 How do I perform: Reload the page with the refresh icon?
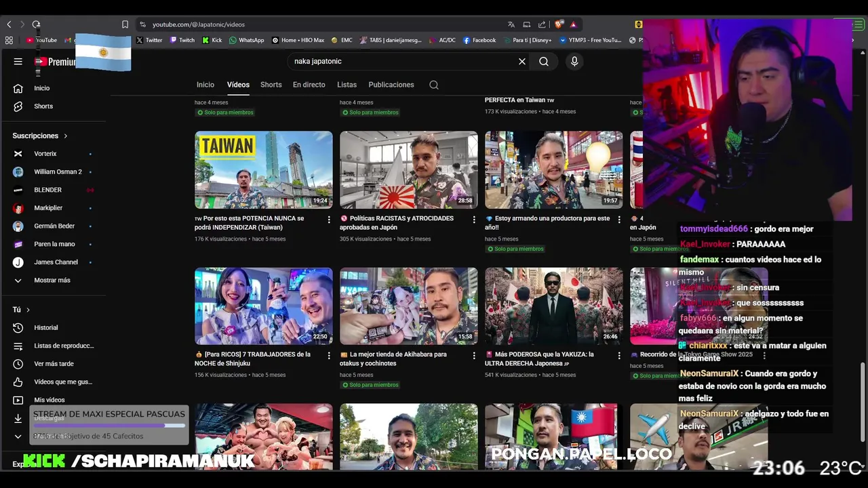36,24
